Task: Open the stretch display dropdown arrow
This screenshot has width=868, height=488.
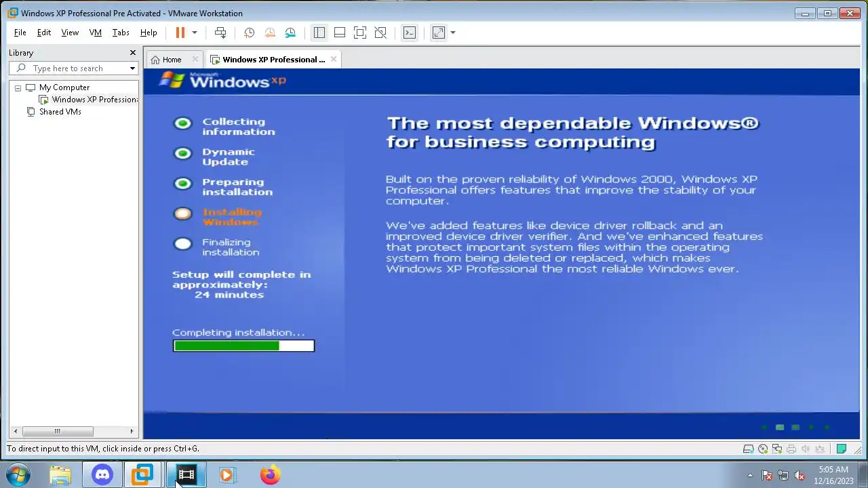Action: pyautogui.click(x=453, y=33)
